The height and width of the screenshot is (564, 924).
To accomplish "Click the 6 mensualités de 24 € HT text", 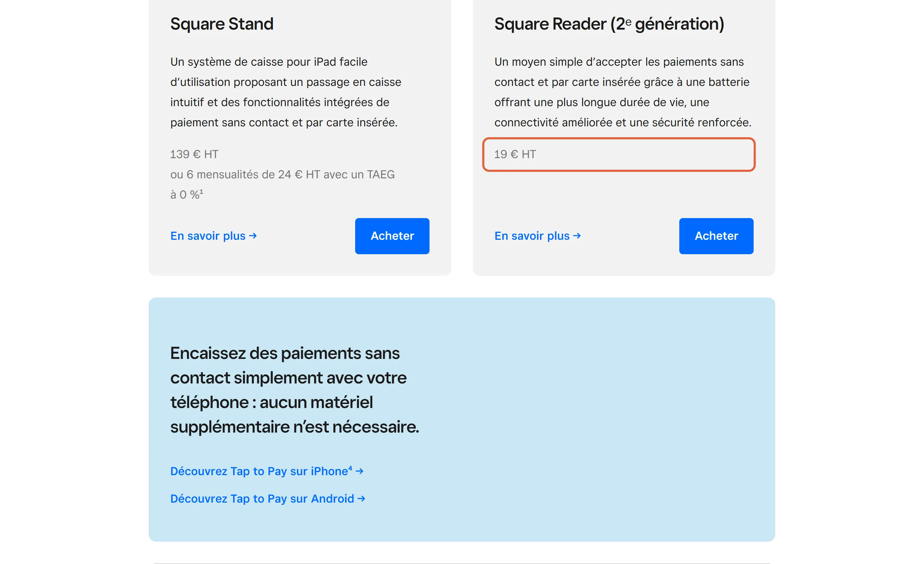I will pyautogui.click(x=253, y=174).
